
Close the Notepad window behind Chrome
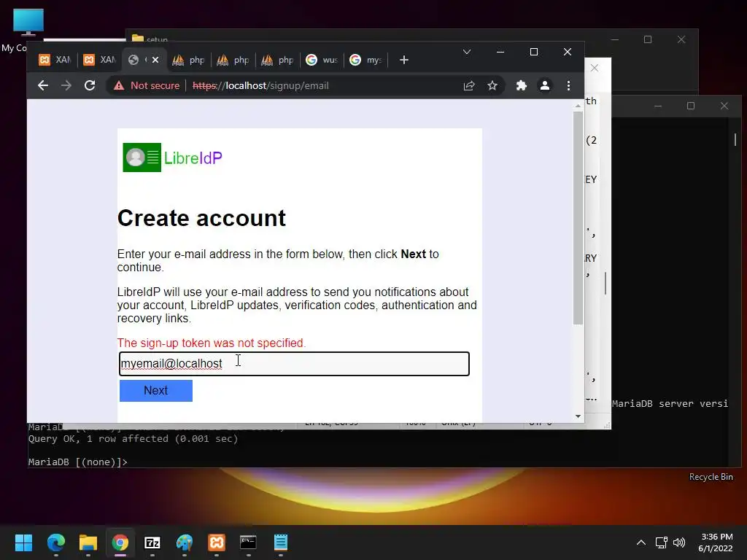tap(595, 68)
